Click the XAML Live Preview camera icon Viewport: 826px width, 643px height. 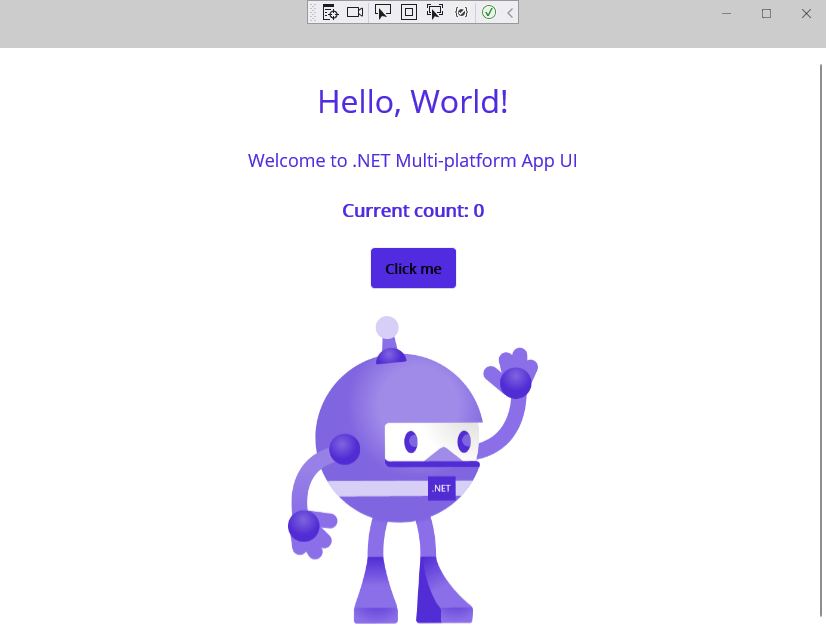(355, 13)
